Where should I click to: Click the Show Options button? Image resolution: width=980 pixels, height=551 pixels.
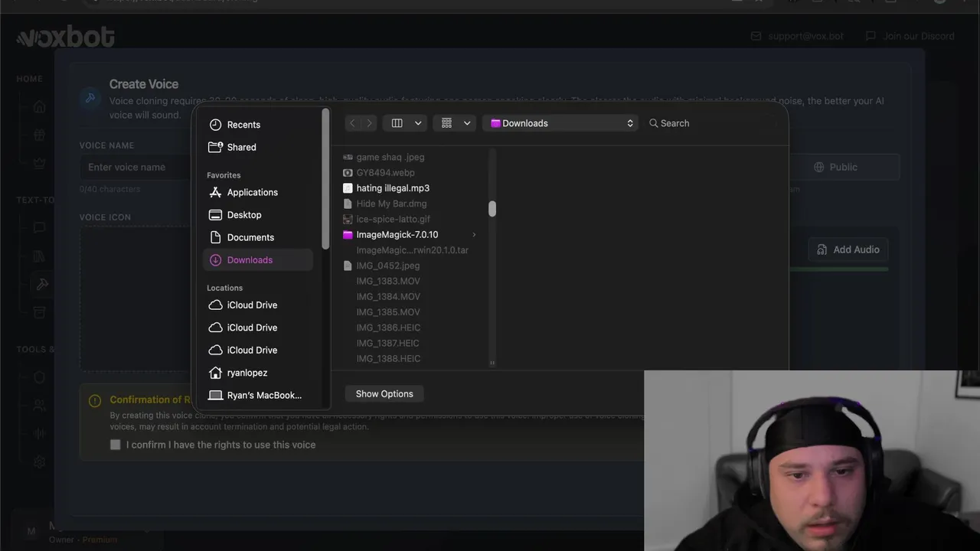click(384, 394)
